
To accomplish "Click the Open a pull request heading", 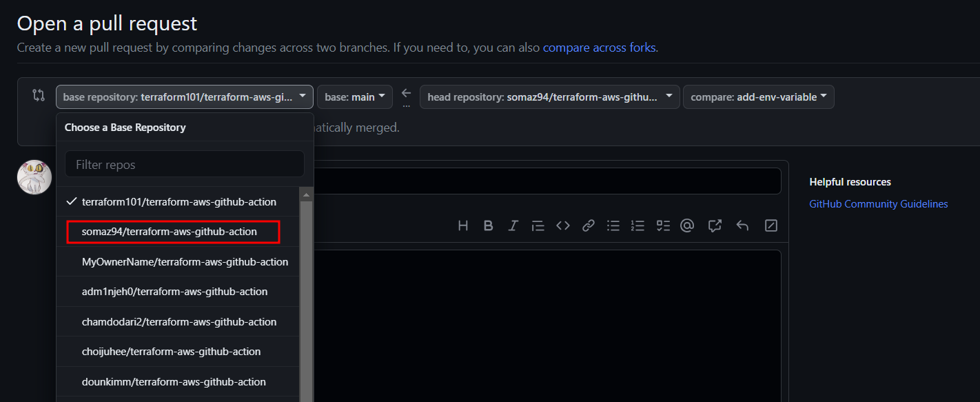I will 108,23.
